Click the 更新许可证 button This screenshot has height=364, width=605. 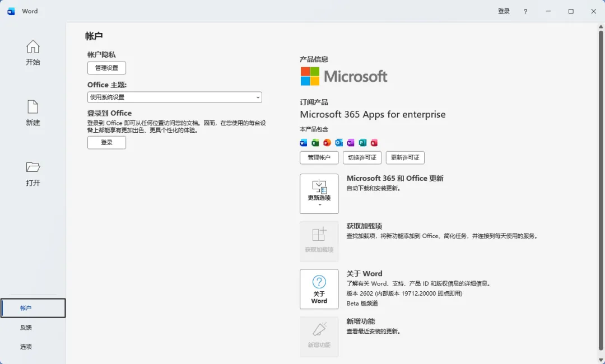pos(405,158)
